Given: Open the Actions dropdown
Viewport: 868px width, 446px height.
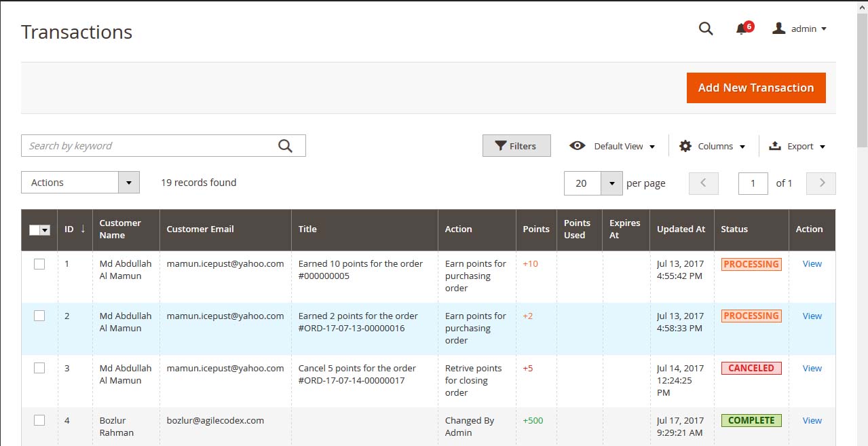Looking at the screenshot, I should (x=80, y=183).
